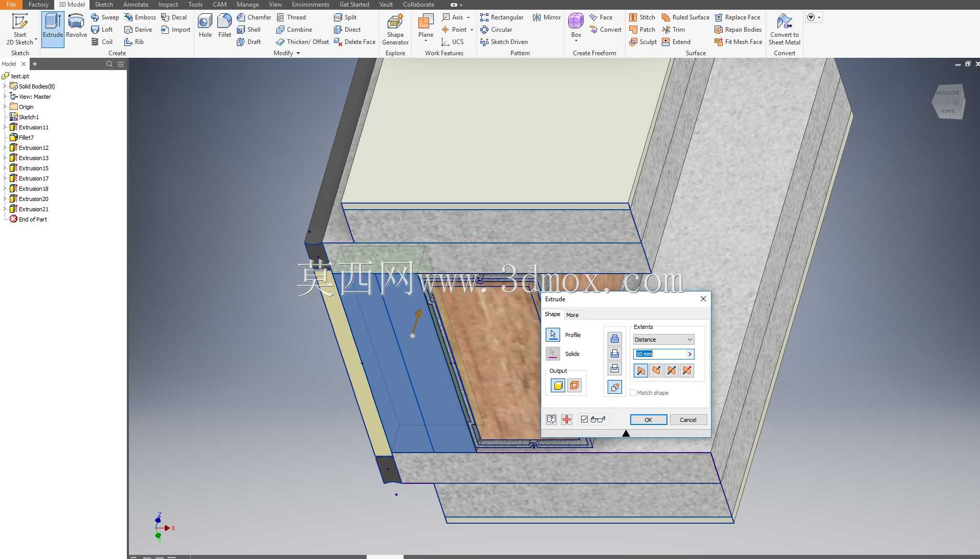Choose Solid output in Extrude dialog
This screenshot has width=980, height=559.
click(558, 386)
